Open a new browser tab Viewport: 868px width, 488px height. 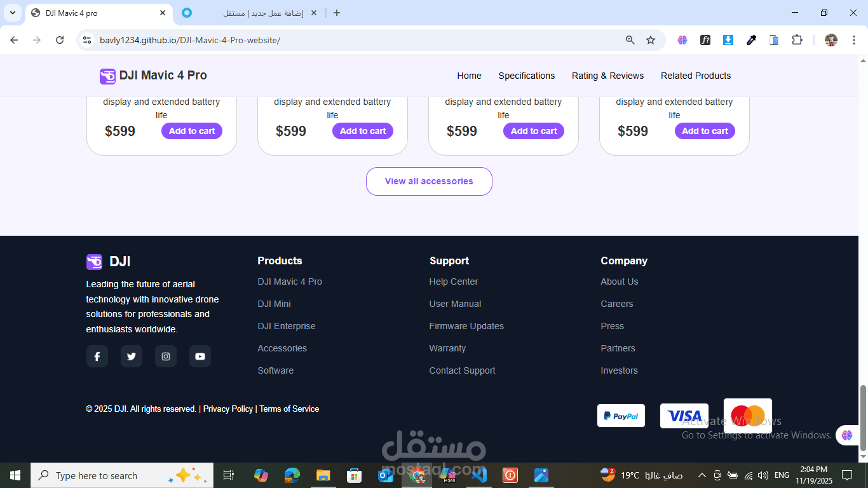tap(337, 13)
